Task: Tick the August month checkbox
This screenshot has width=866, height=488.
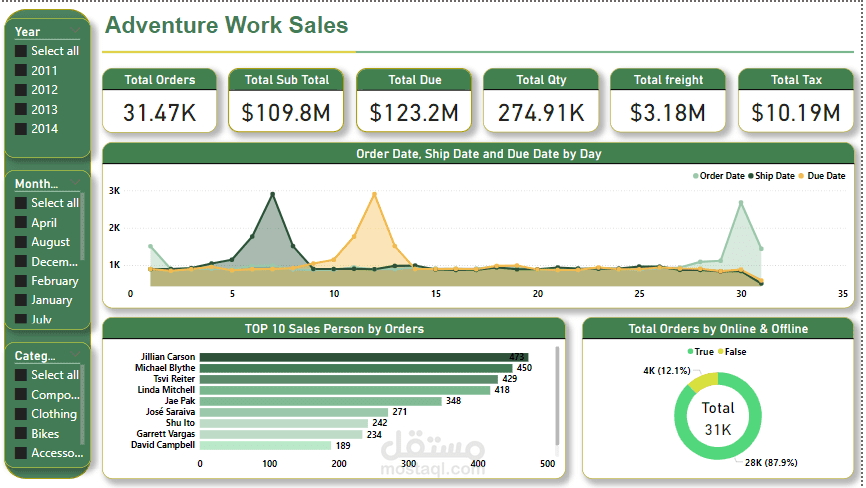Action: (21, 242)
